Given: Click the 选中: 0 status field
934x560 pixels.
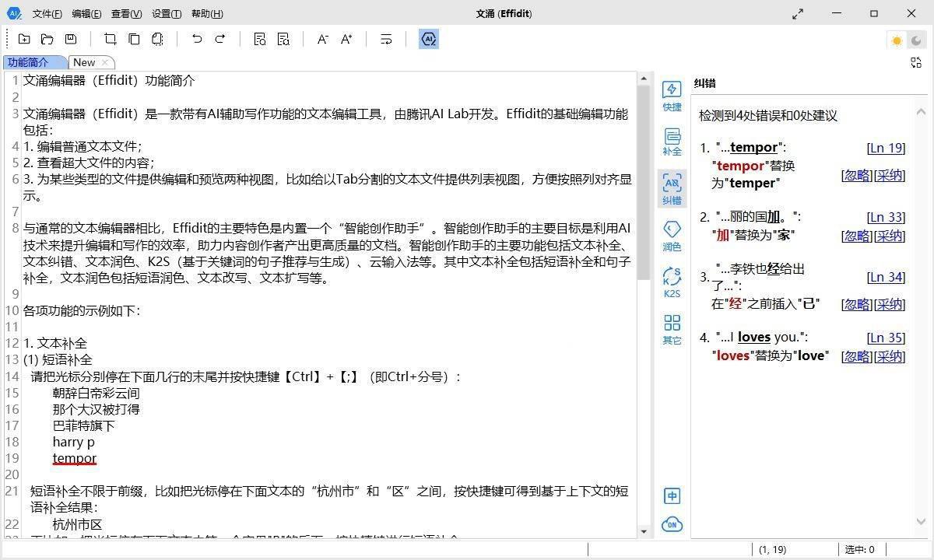Looking at the screenshot, I should click(x=860, y=550).
